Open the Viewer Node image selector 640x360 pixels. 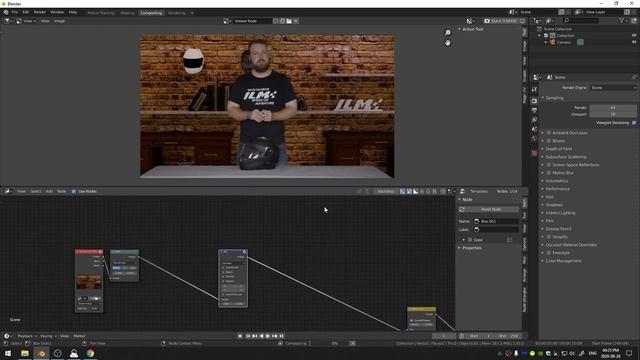coord(227,21)
